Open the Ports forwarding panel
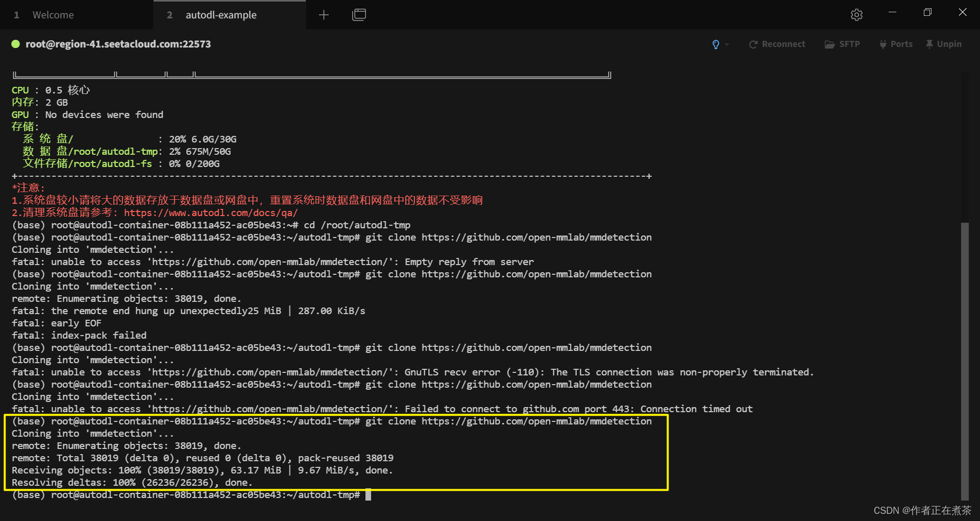 click(896, 44)
